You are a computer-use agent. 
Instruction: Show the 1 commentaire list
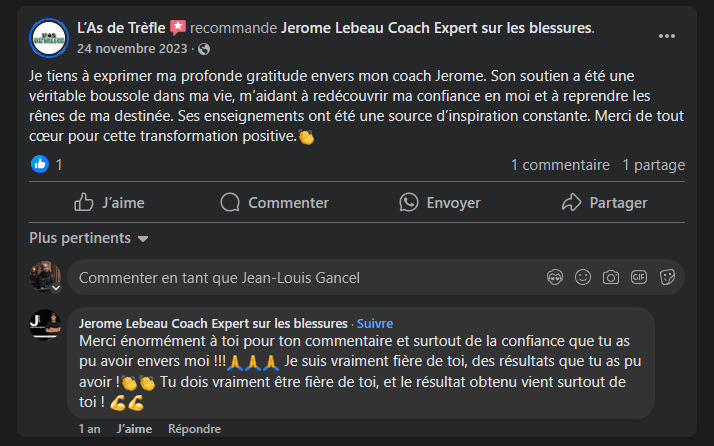(560, 165)
